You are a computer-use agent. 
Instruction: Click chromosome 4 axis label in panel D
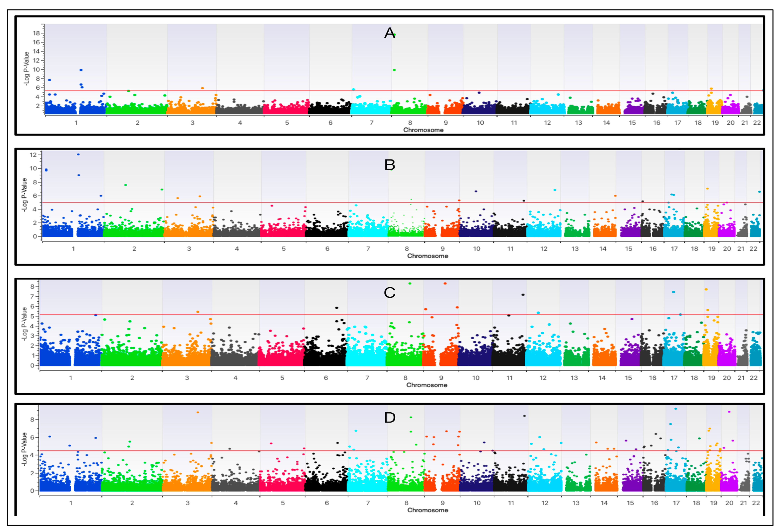coord(236,503)
